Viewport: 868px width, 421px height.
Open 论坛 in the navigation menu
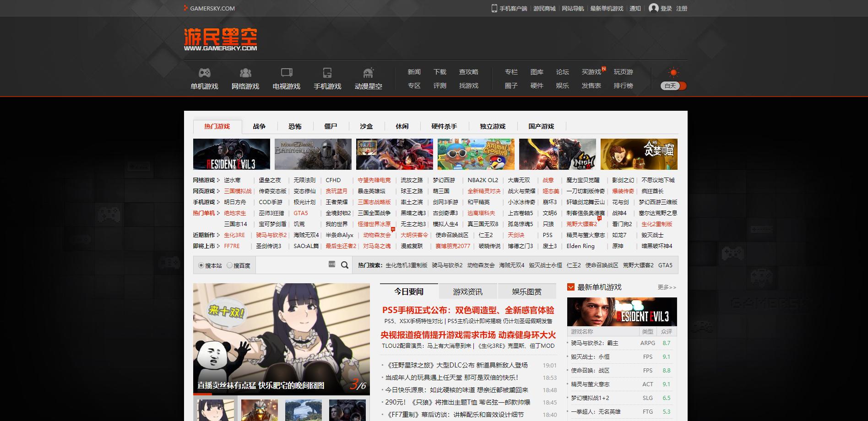coord(562,72)
